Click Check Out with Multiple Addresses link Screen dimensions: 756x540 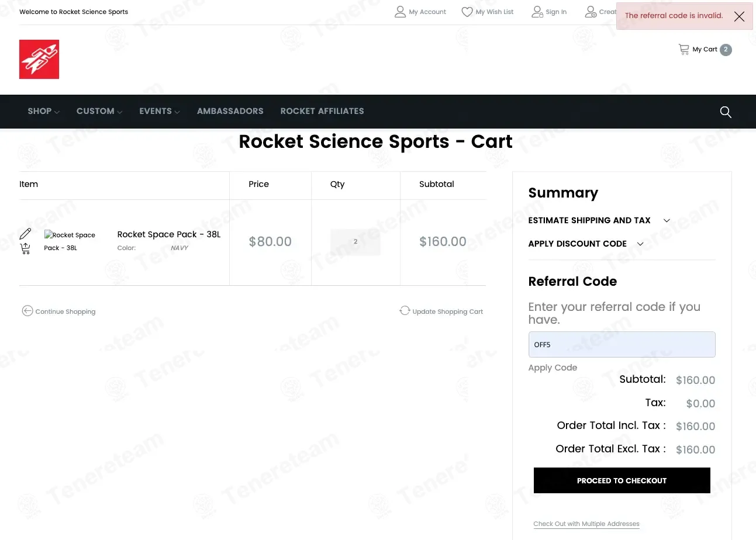[x=586, y=524]
